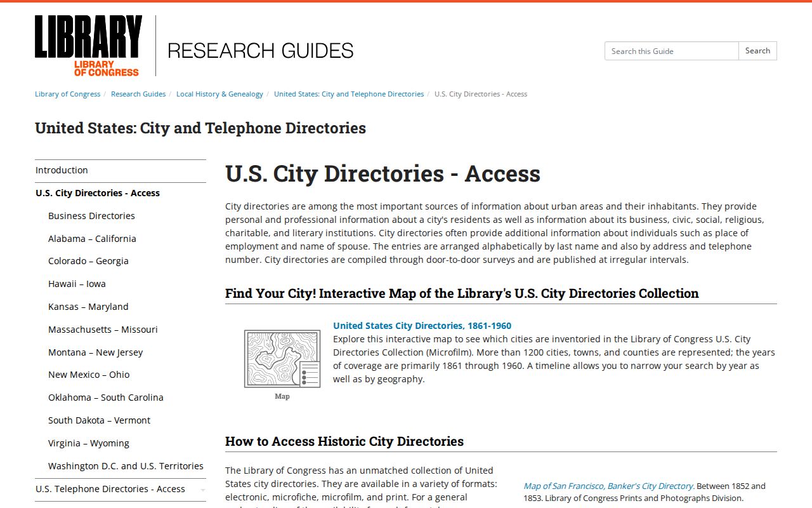Go to Alabama – California sidebar page
This screenshot has height=508, width=812.
click(92, 239)
